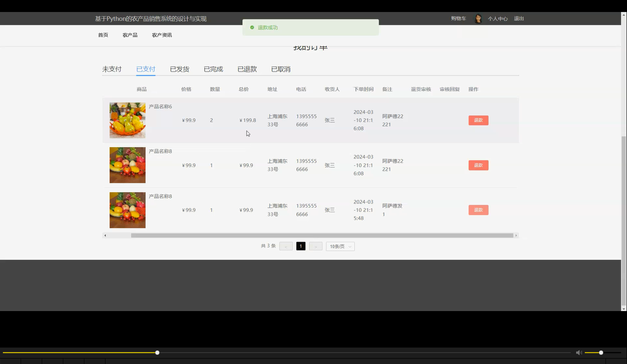
Task: Switch to the 未支付 tab
Action: (112, 69)
